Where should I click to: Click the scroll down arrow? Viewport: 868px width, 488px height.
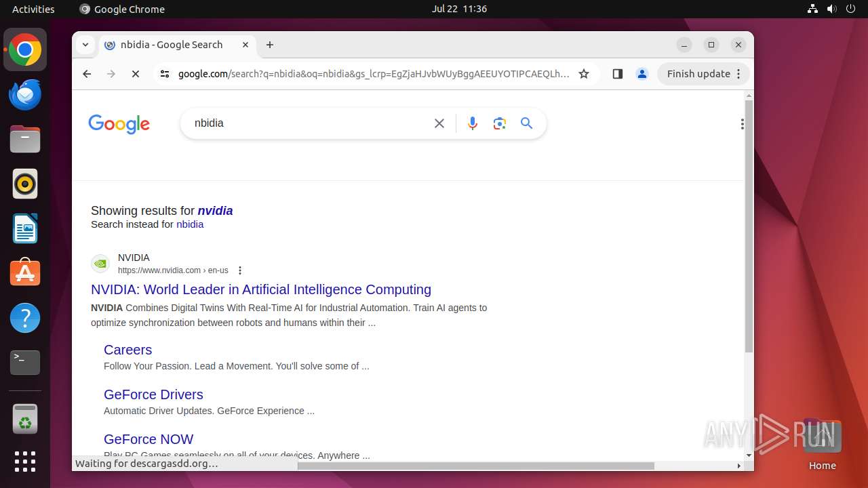tap(749, 456)
